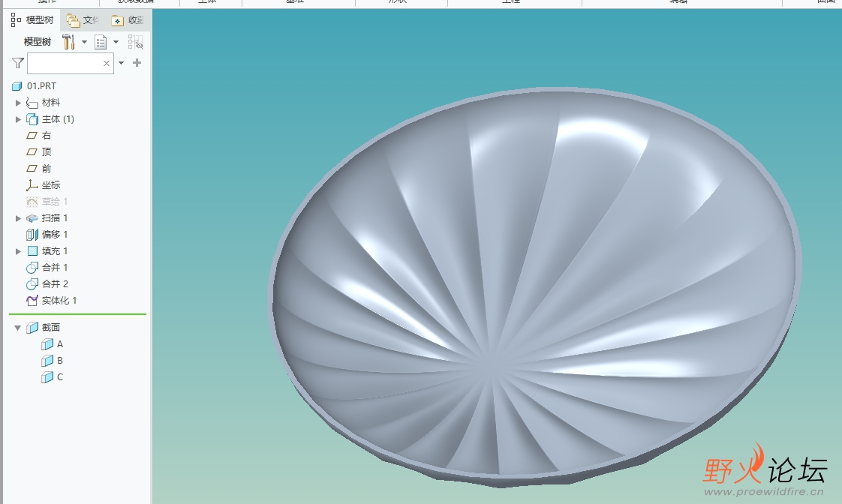This screenshot has width=842, height=504.
Task: Clear the search field with X
Action: (x=107, y=63)
